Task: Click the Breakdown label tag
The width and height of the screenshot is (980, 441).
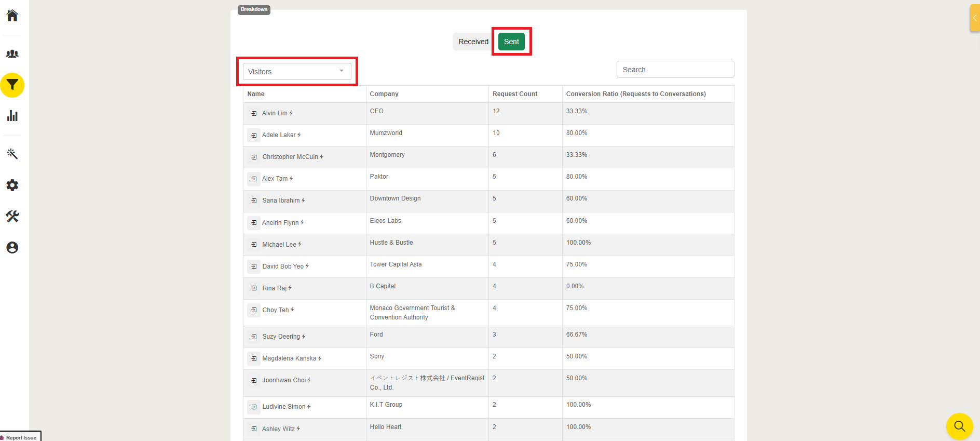Action: click(254, 9)
